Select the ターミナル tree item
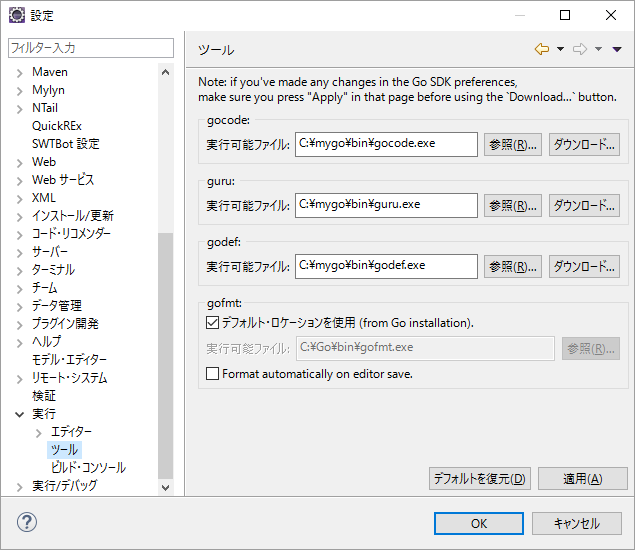The height and width of the screenshot is (550, 635). tap(53, 270)
